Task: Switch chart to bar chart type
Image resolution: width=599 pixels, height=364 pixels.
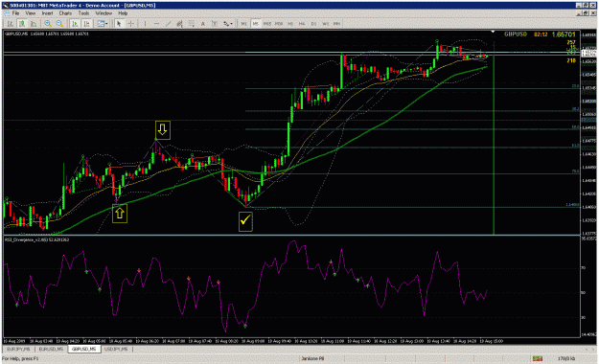Action: (10, 24)
